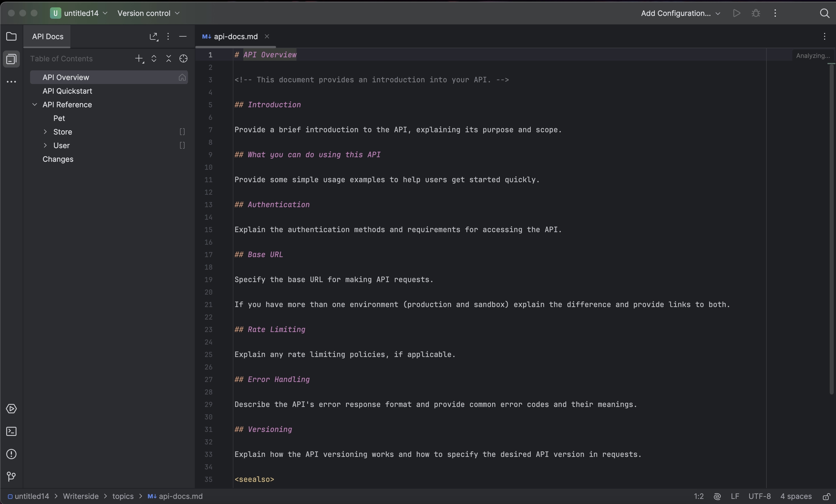Open Version control dropdown

[x=149, y=13]
